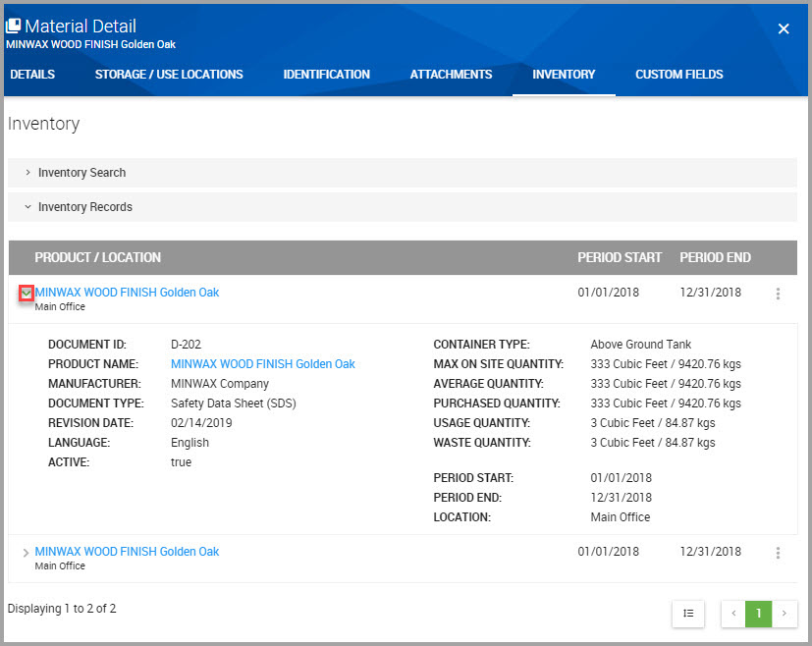Click the Material Detail title icon
Viewport: 812px width, 646px height.
pyautogui.click(x=13, y=26)
